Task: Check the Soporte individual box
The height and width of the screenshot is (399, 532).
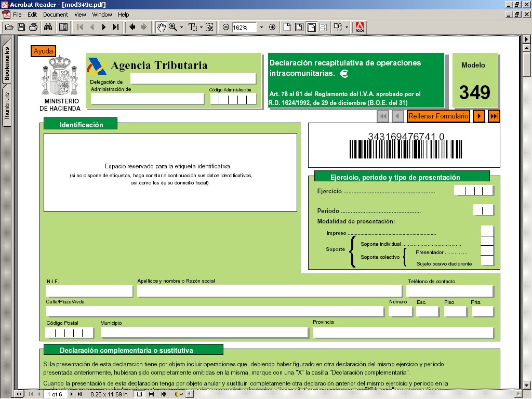Action: [x=487, y=241]
